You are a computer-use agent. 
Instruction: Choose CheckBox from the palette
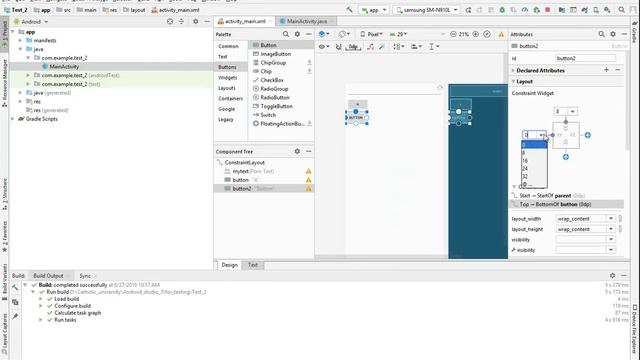tap(272, 80)
